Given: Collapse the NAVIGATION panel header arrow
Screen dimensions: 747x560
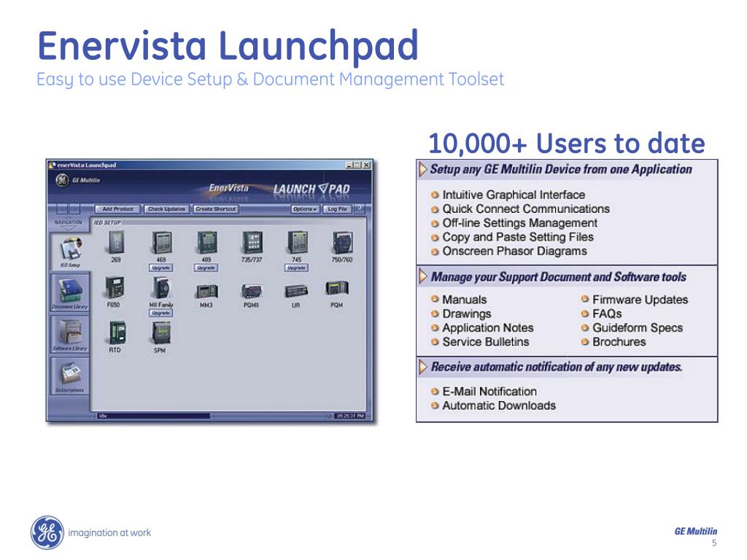Looking at the screenshot, I should (69, 228).
